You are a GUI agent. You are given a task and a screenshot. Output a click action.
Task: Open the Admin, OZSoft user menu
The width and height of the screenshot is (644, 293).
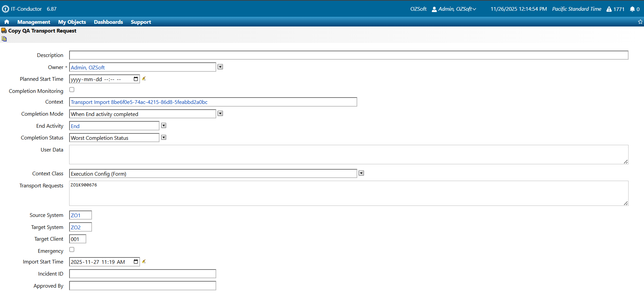point(455,9)
